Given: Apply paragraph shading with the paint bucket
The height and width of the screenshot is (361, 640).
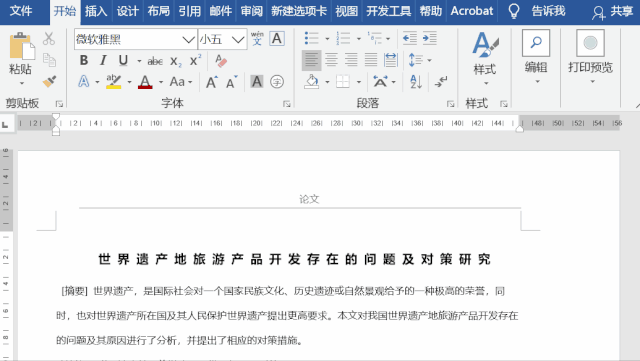Looking at the screenshot, I should pyautogui.click(x=312, y=82).
